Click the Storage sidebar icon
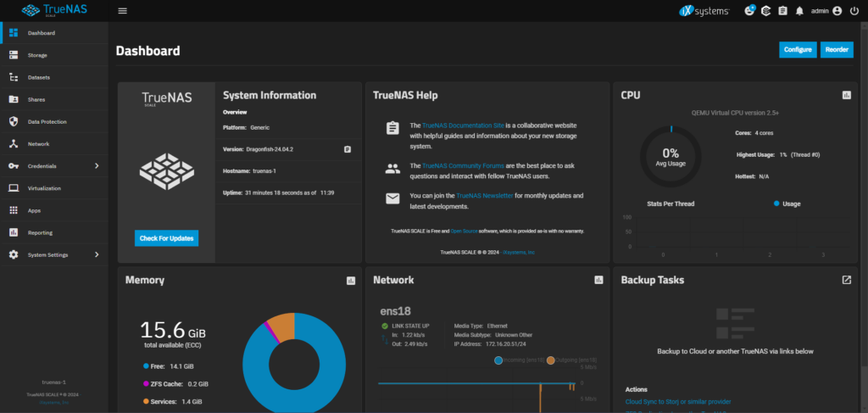This screenshot has width=868, height=413. 14,55
